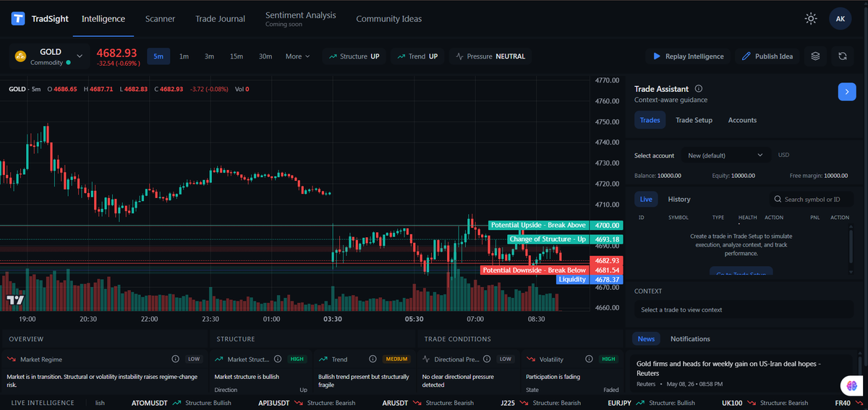Click the Directional Pressure pulse icon
The width and height of the screenshot is (868, 410).
427,359
